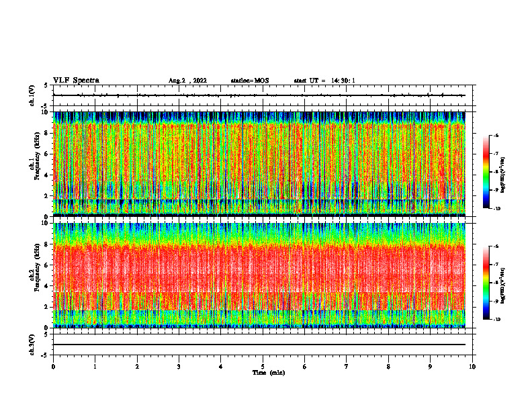Click time axis tick label "3"
The width and height of the screenshot is (532, 411).
coord(179,367)
